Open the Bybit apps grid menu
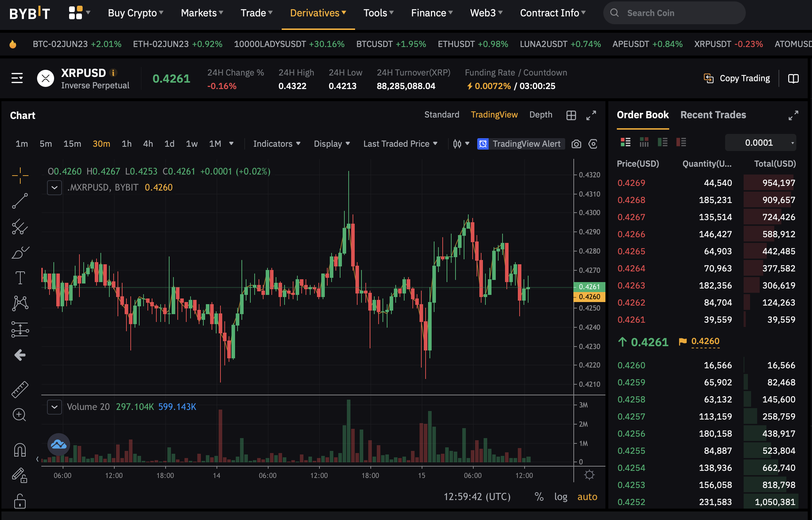This screenshot has height=520, width=812. (79, 13)
